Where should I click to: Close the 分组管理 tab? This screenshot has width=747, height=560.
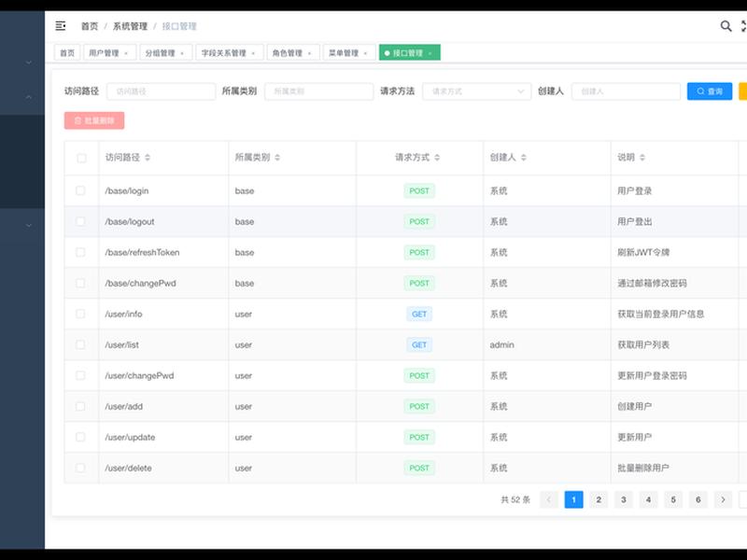pyautogui.click(x=182, y=53)
